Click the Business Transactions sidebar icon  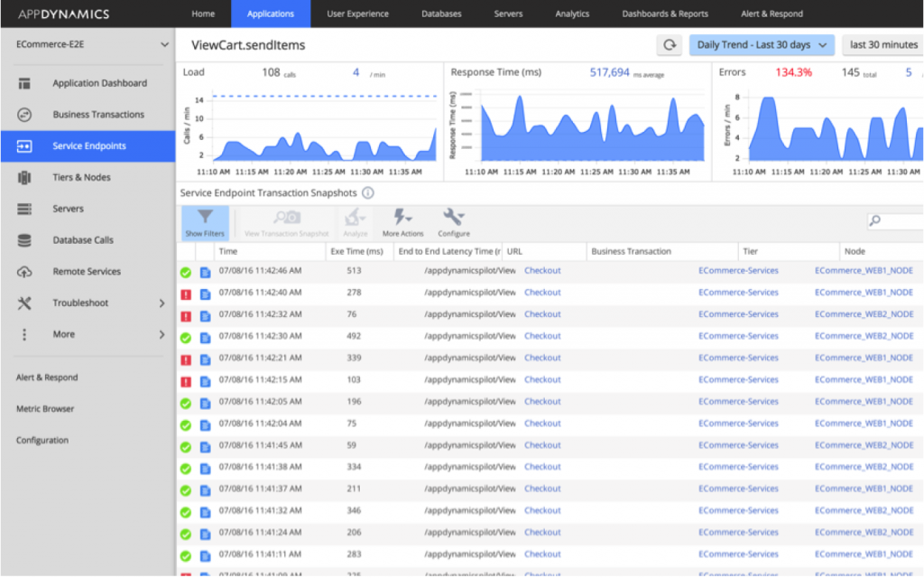coord(24,115)
